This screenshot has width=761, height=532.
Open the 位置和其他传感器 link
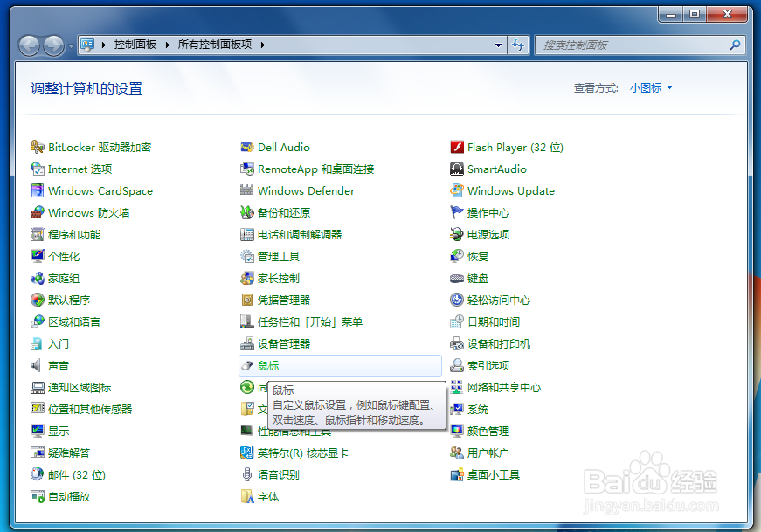click(x=90, y=409)
